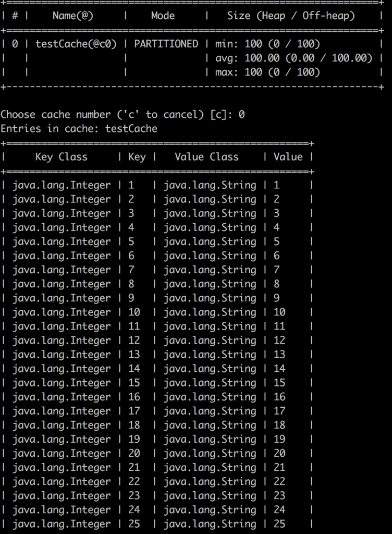The height and width of the screenshot is (534, 392).
Task: Click the 'Value' column header
Action: click(x=288, y=156)
